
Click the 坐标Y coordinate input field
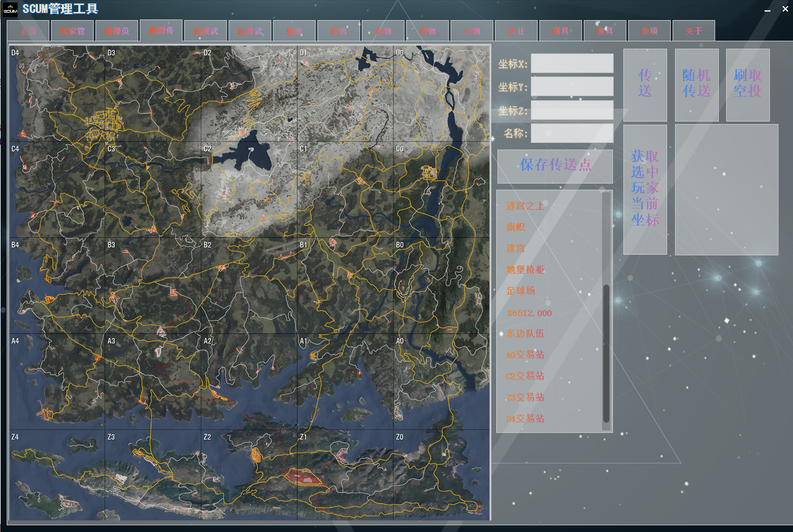pyautogui.click(x=572, y=86)
